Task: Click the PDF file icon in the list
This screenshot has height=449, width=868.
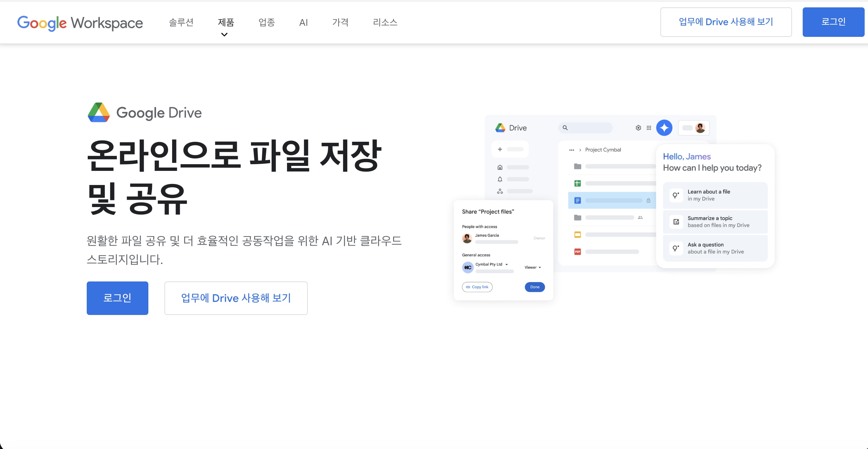Action: [577, 251]
